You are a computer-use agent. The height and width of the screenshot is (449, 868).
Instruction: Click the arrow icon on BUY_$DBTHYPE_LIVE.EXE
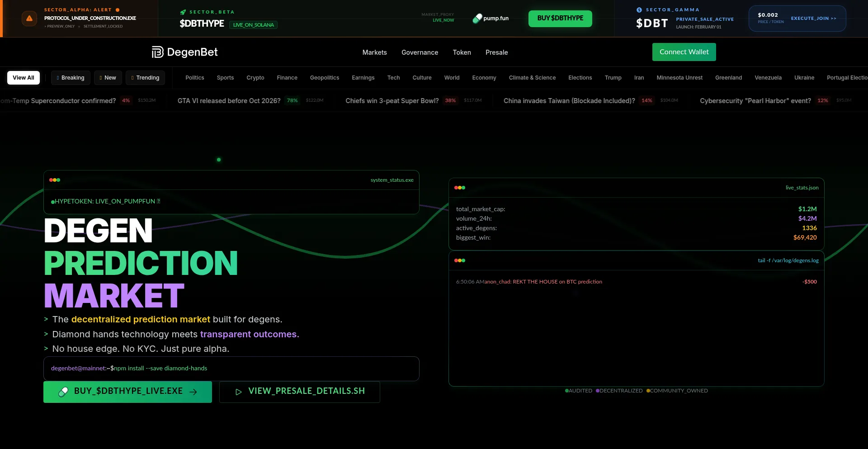click(x=193, y=392)
